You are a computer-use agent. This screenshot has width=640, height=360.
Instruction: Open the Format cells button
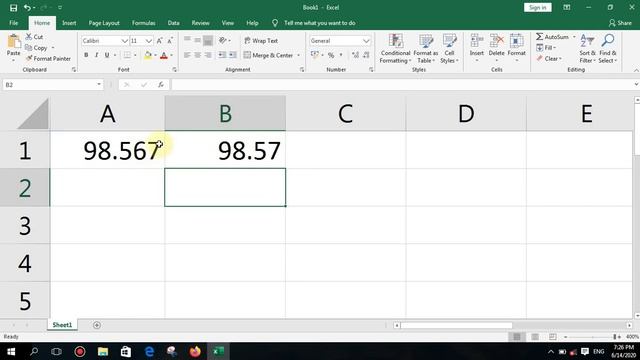(x=516, y=48)
